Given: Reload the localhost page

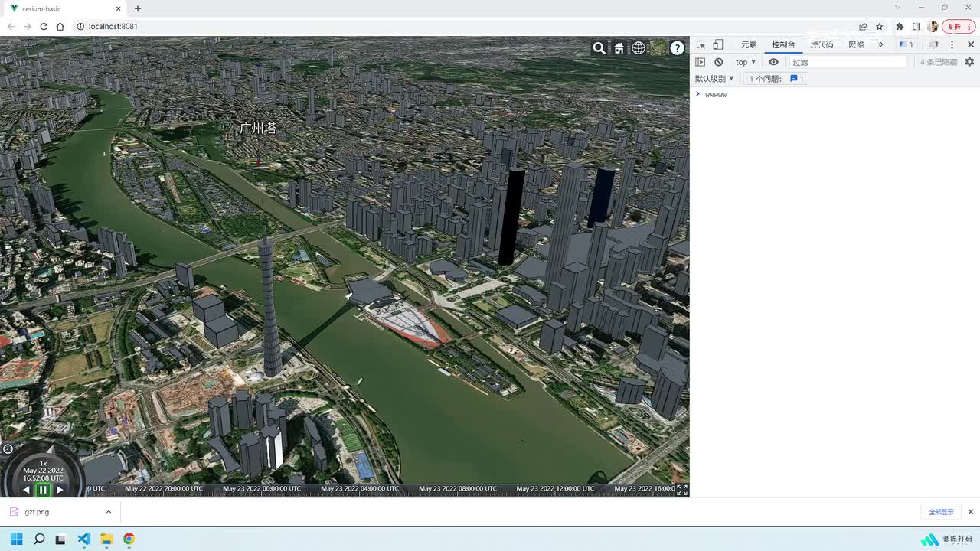Looking at the screenshot, I should tap(44, 26).
